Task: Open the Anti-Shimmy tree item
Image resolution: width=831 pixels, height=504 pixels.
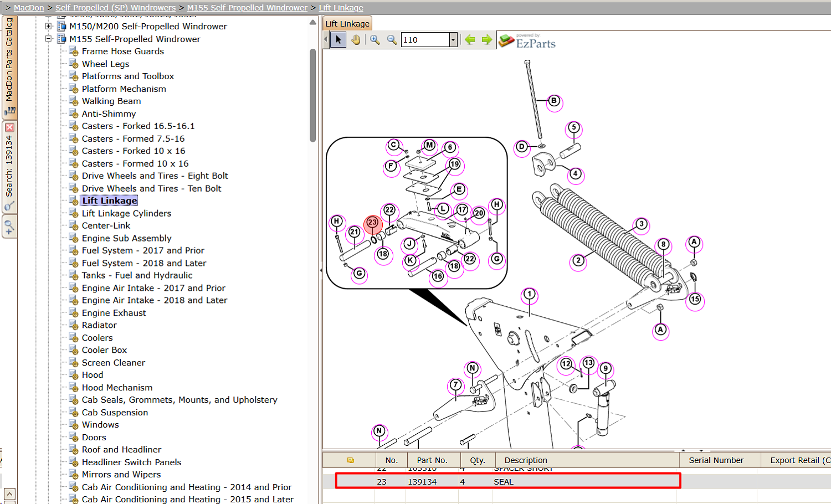Action: [109, 114]
